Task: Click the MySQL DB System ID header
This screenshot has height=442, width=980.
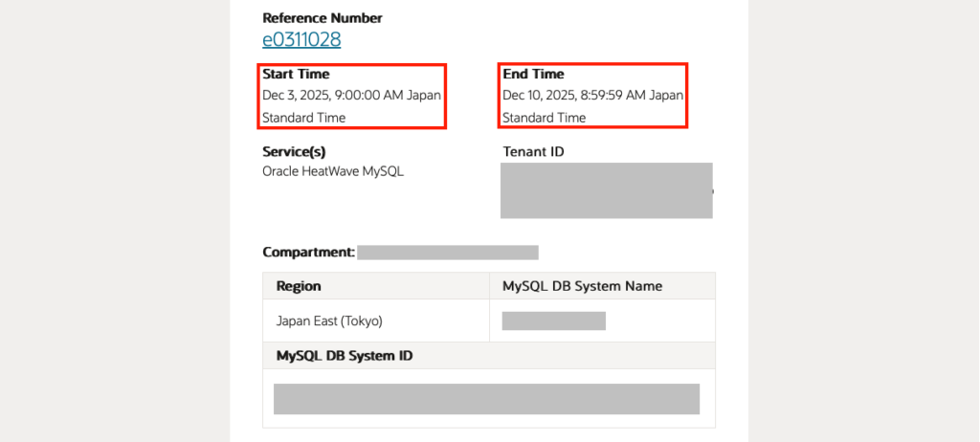Action: (x=345, y=356)
